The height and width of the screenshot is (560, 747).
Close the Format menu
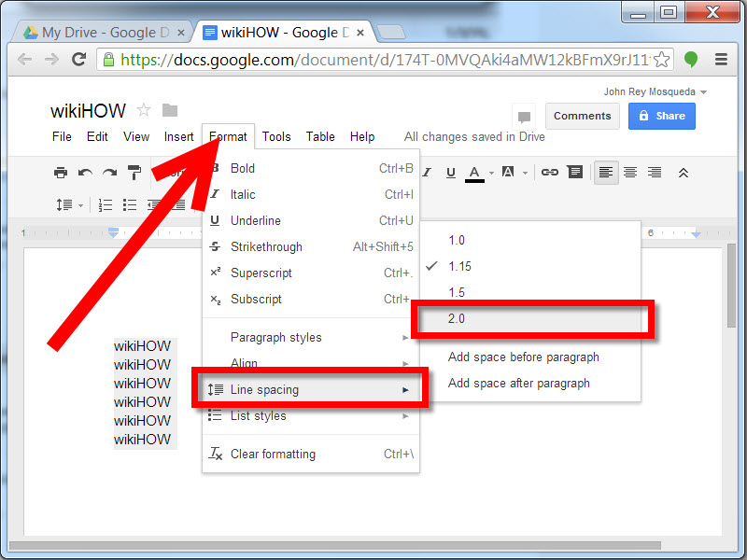(x=228, y=136)
